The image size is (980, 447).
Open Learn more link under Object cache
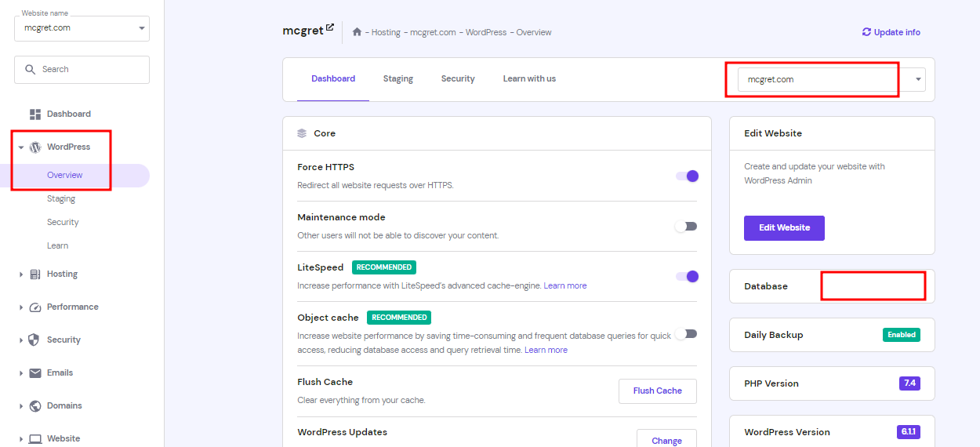tap(546, 350)
